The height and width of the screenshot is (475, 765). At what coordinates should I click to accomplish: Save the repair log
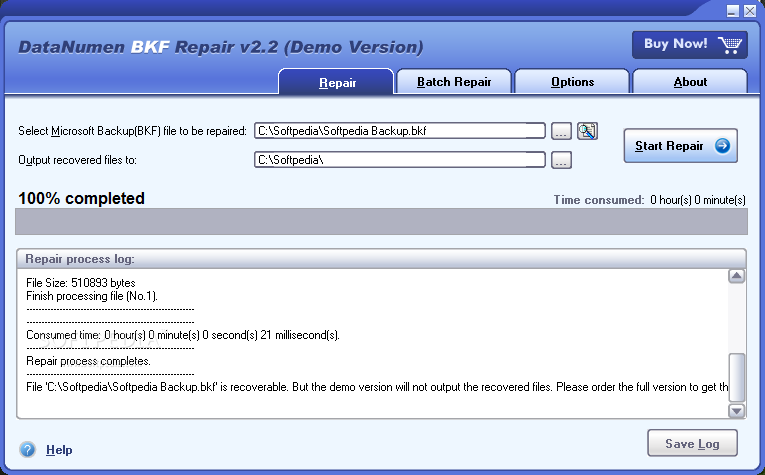click(692, 443)
